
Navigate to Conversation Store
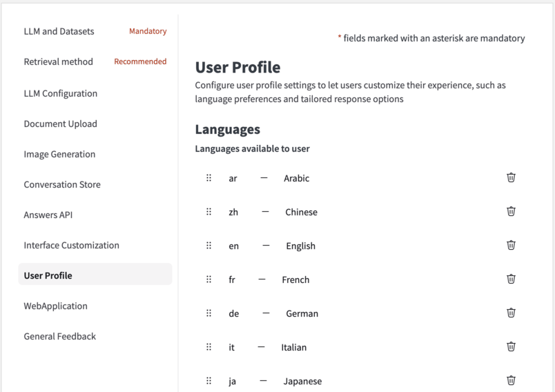62,185
